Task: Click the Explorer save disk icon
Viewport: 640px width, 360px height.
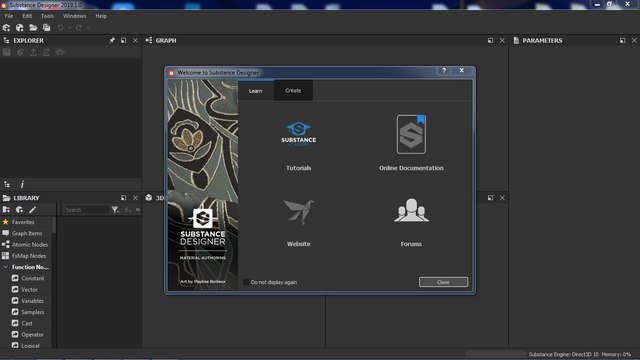Action: 7,52
